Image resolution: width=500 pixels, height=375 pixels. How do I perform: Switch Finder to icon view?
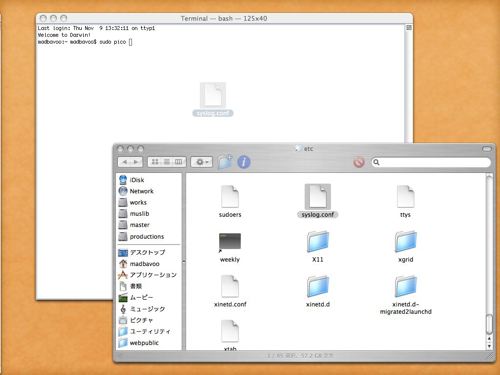(155, 162)
